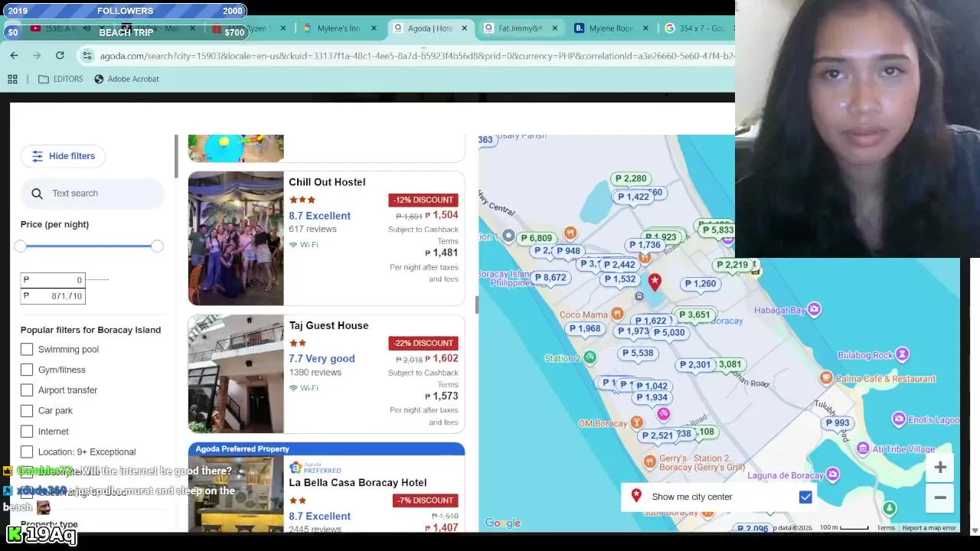980x551 pixels.
Task: Click the maximum price input box
Action: click(53, 296)
